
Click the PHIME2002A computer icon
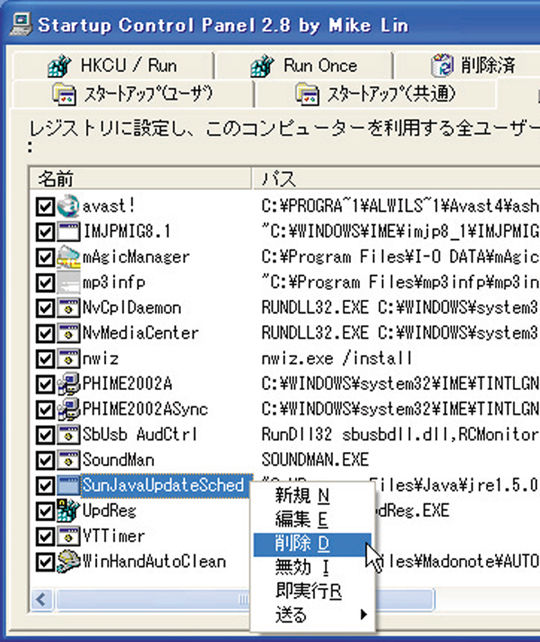[x=68, y=384]
